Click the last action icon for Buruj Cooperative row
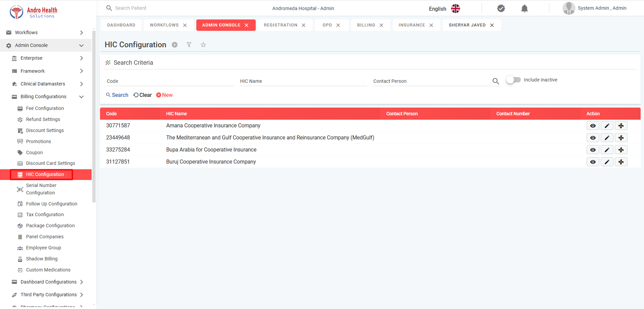Image resolution: width=644 pixels, height=309 pixels. point(621,162)
